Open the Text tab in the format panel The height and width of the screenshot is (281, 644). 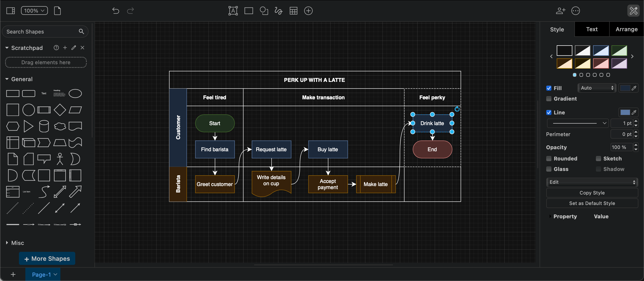point(592,29)
